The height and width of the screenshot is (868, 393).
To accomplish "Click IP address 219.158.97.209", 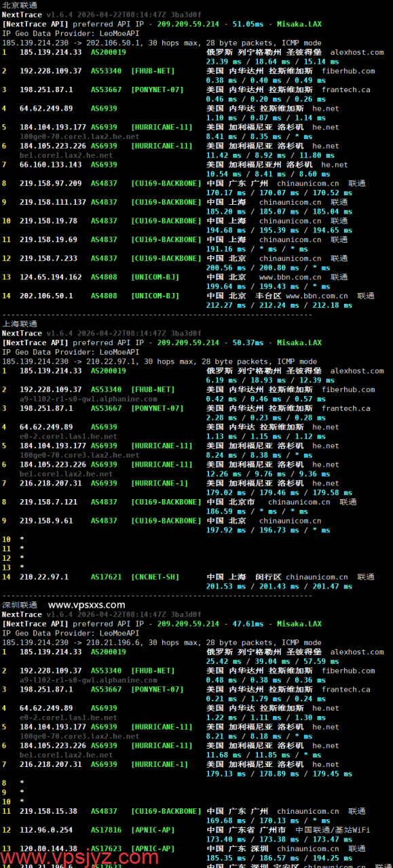I will [51, 183].
